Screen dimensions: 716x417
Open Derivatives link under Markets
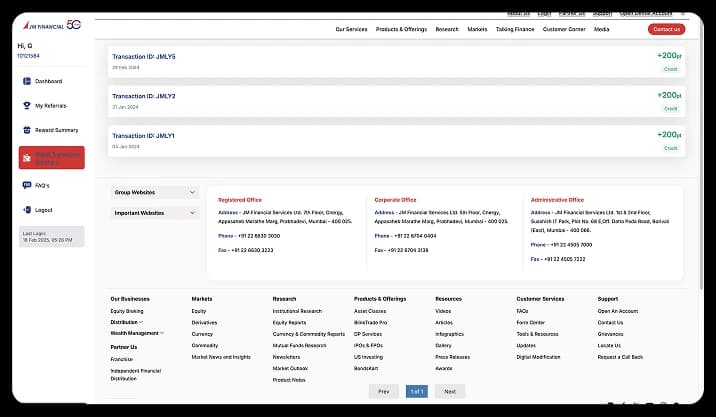coord(204,322)
